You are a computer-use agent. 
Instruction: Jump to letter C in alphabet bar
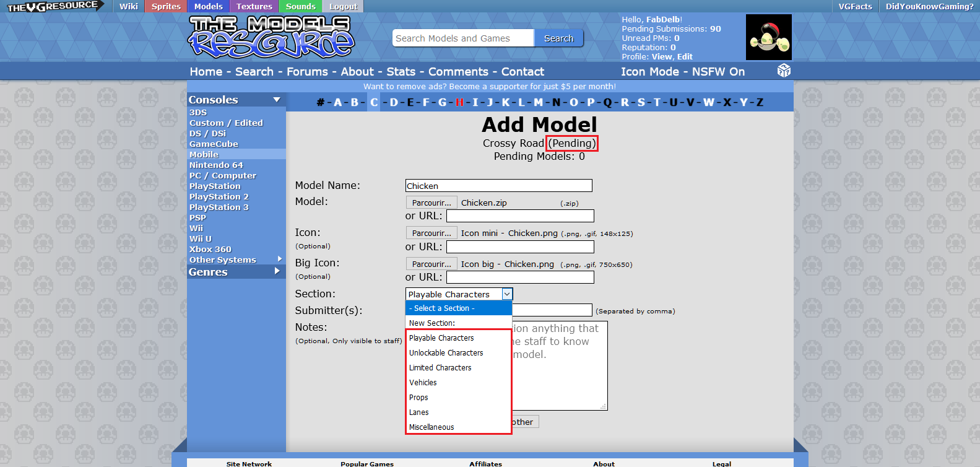pos(374,102)
